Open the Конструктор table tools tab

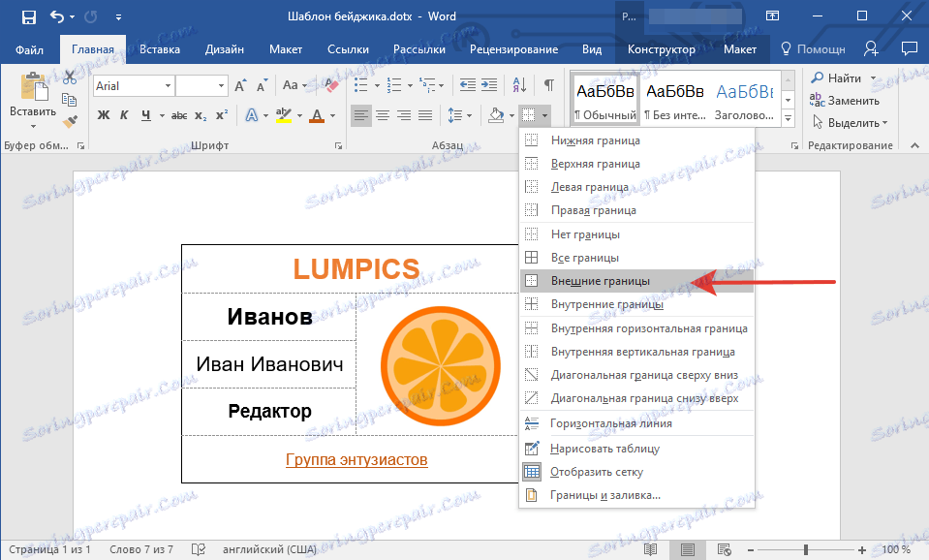[x=662, y=49]
